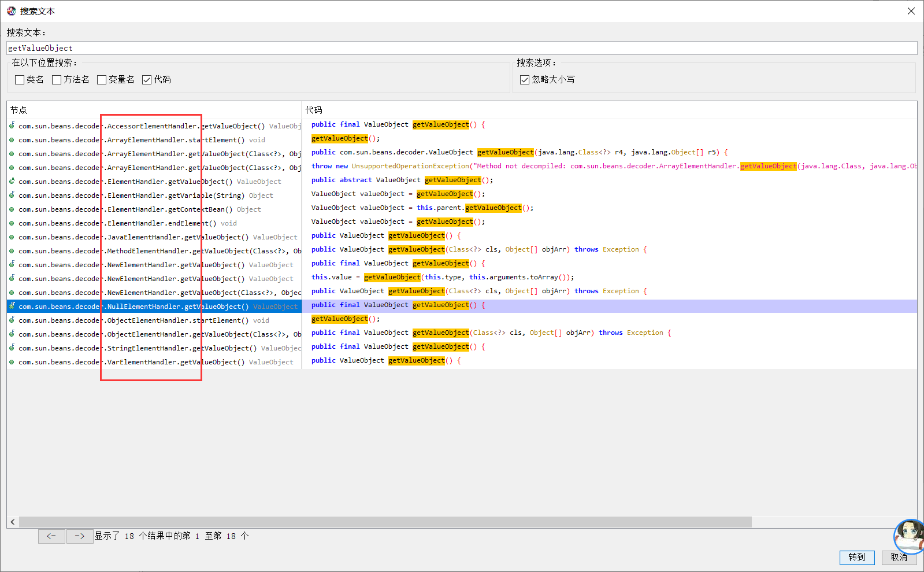Disable the 代码 search checkbox
This screenshot has height=572, width=924.
147,80
